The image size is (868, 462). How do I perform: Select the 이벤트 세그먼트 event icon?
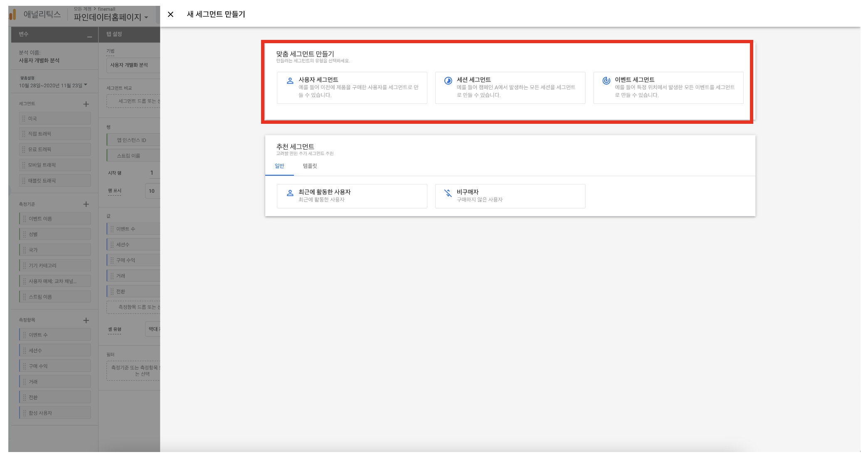click(x=607, y=81)
